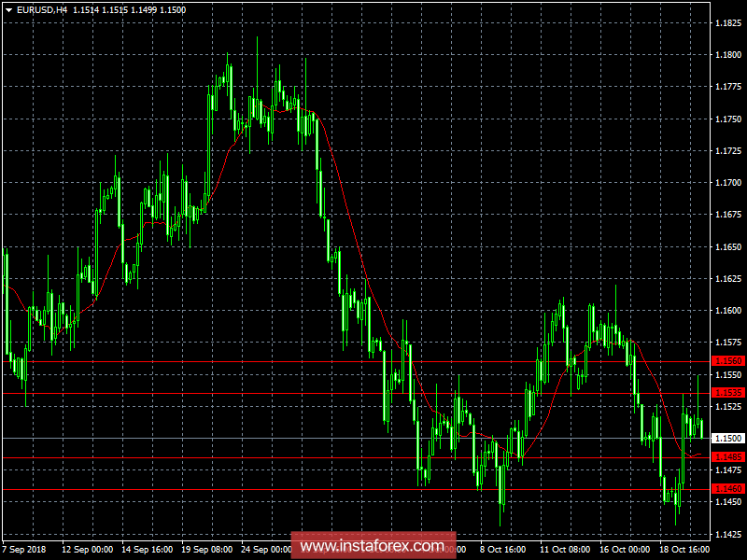Viewport: 747px width, 560px height.
Task: Select the red 1.1485 price level label
Action: [x=727, y=457]
